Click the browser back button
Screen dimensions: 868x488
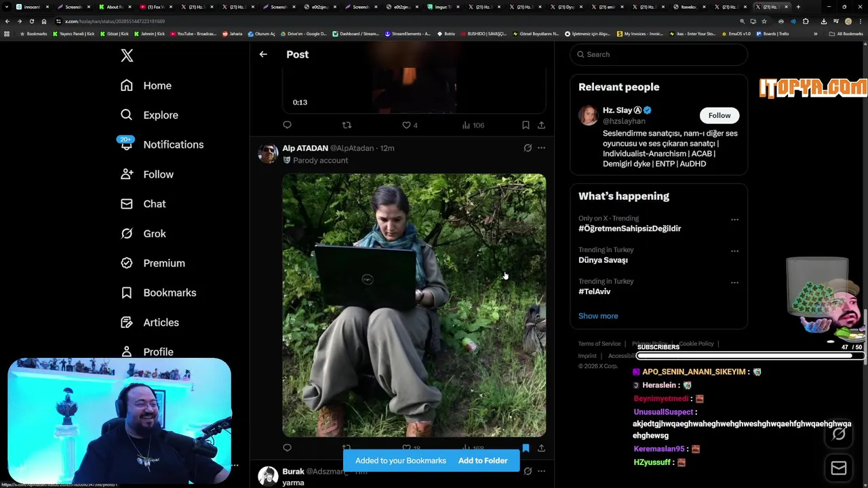pos(7,21)
